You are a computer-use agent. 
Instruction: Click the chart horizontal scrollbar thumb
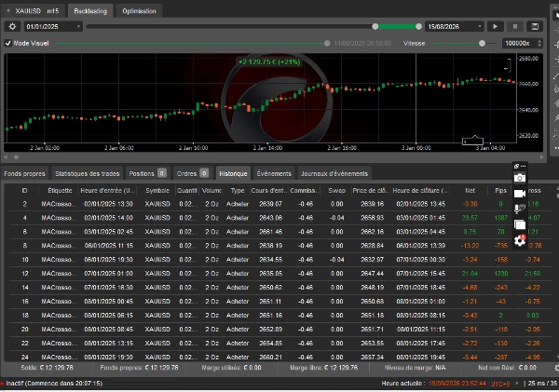[16, 156]
